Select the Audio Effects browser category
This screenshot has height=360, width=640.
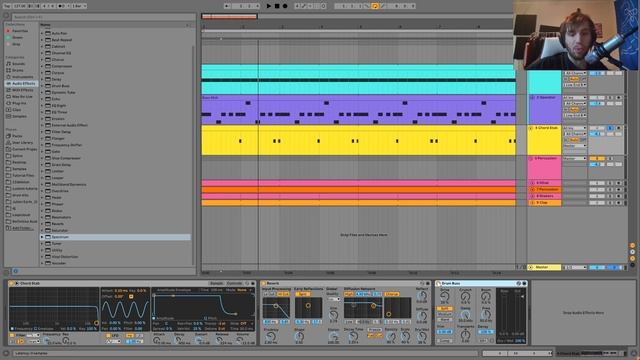[x=20, y=83]
